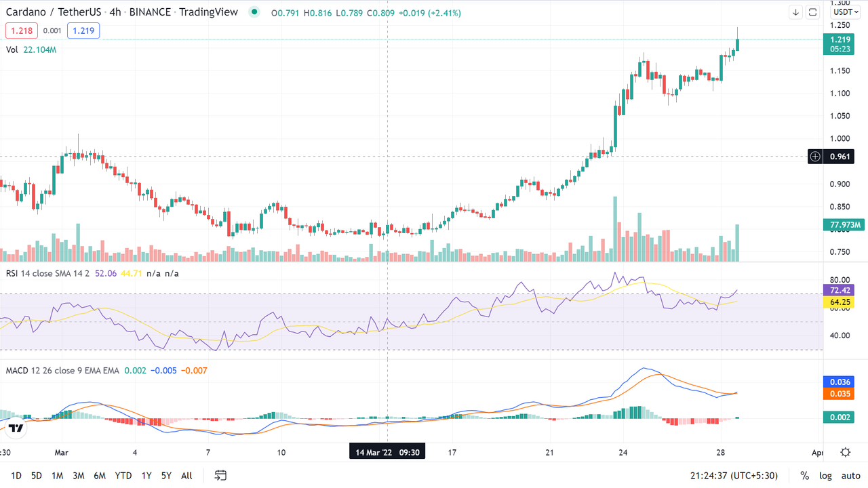This screenshot has width=868, height=488.
Task: Open the go-to date calendar icon
Action: coord(220,475)
